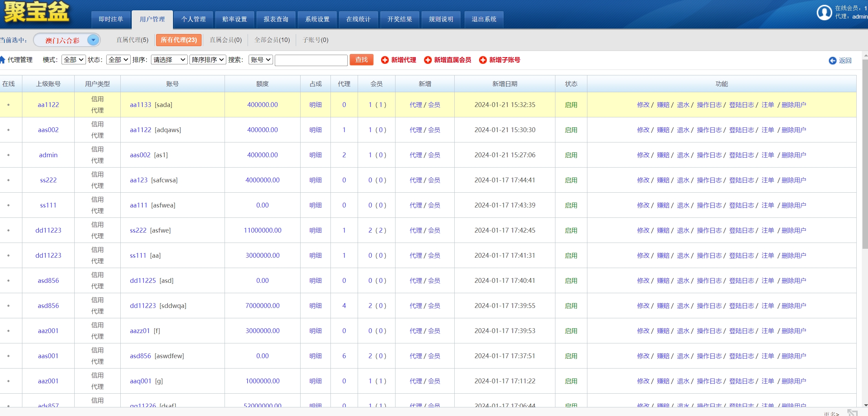868x416 pixels.
Task: Click the blue back arrow icon by 返回
Action: coord(833,61)
